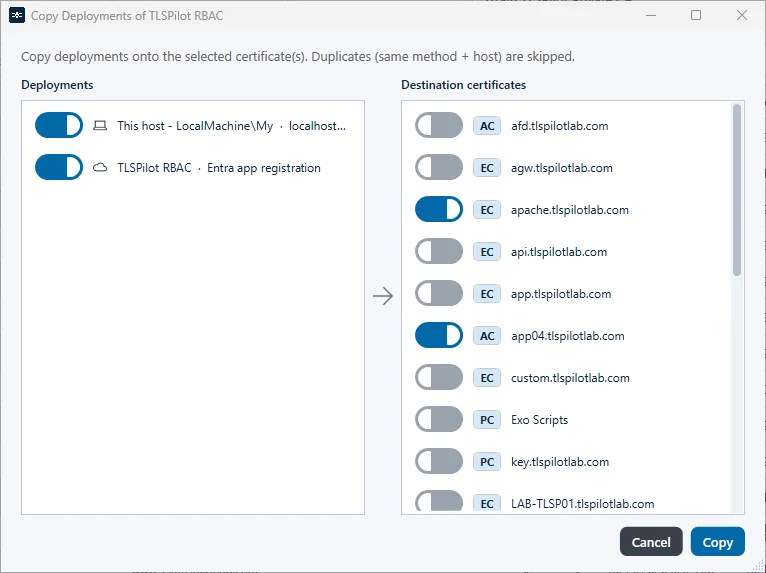This screenshot has width=766, height=573.
Task: Toggle the LAB-TLSP01.tlspilotlab.com certificate switch
Action: [x=439, y=502]
